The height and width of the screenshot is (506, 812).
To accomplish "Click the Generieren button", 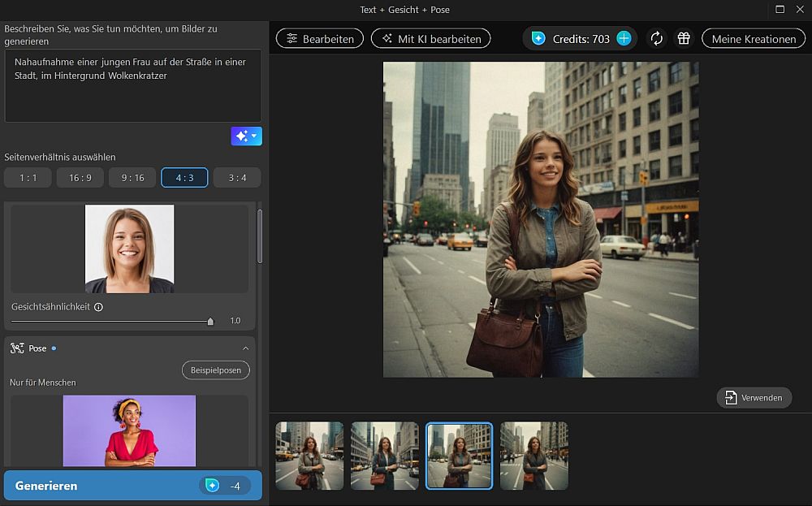I will (132, 485).
